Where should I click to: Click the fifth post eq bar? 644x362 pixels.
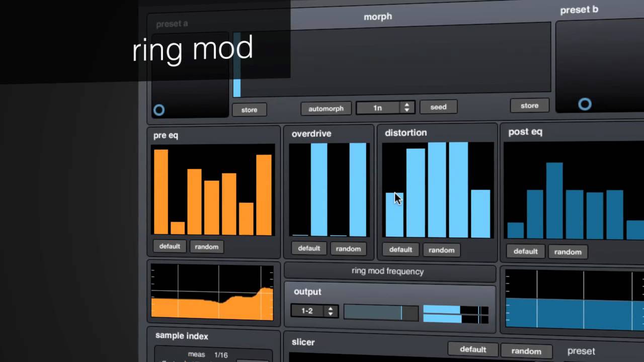click(x=595, y=216)
